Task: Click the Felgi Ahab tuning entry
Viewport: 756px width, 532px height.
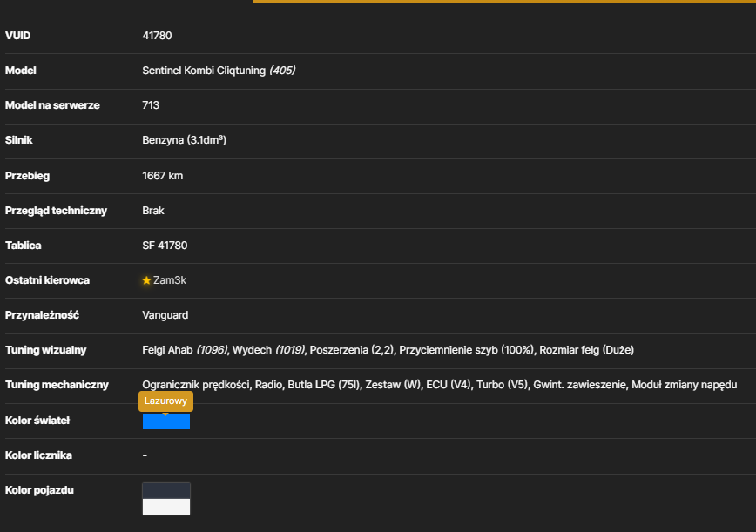Action: (x=186, y=350)
